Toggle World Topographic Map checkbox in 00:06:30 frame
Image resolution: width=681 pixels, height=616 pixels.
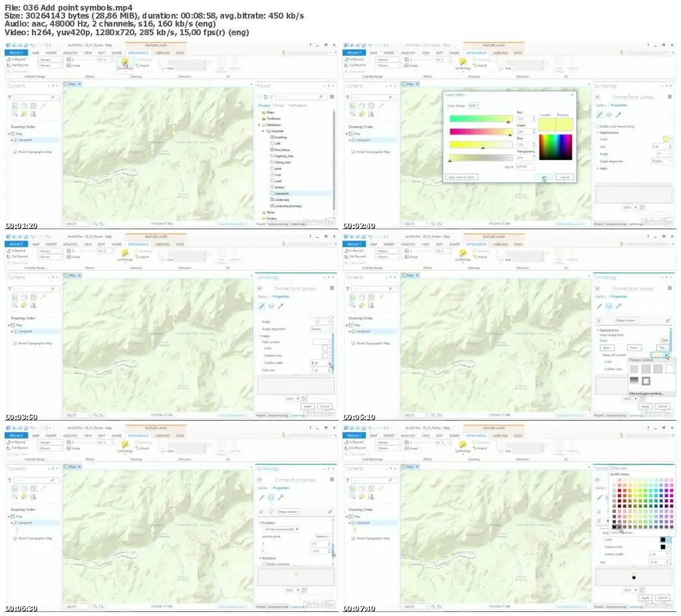point(15,538)
